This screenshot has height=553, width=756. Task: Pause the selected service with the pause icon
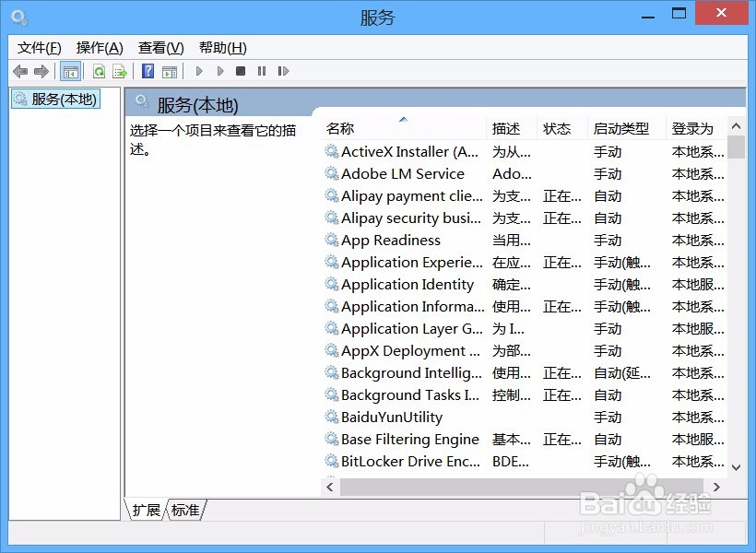262,71
